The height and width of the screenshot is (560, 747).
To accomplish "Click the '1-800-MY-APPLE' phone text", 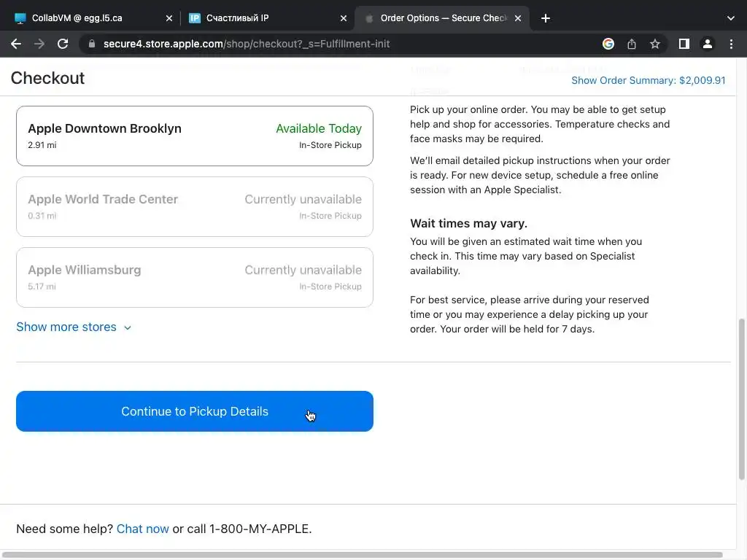I will (x=259, y=529).
